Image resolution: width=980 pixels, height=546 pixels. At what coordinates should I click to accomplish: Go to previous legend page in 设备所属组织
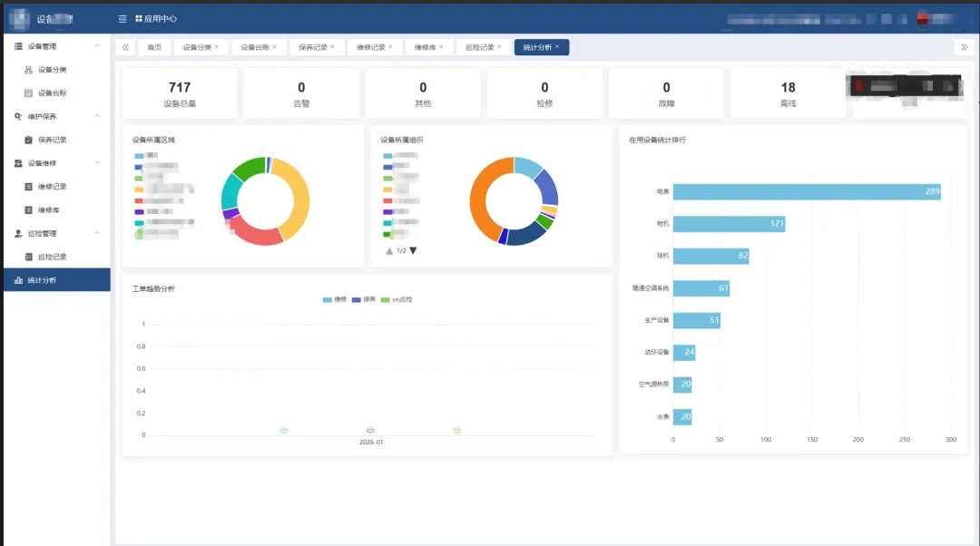tap(389, 250)
